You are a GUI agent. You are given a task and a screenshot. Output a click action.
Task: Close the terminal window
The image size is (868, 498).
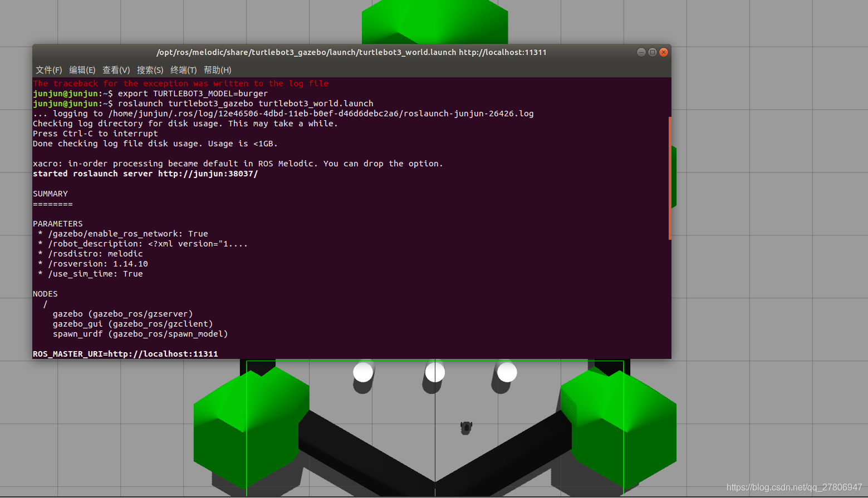coord(664,52)
